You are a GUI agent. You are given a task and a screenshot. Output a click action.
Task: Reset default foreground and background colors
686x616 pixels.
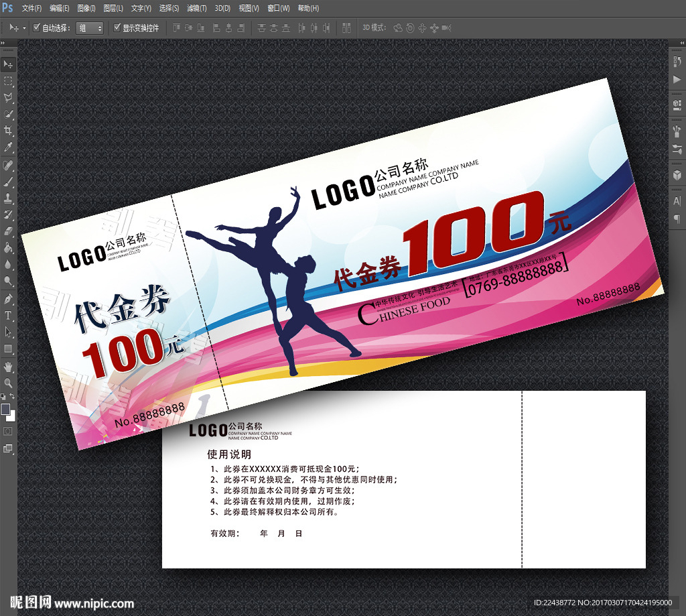[3, 397]
